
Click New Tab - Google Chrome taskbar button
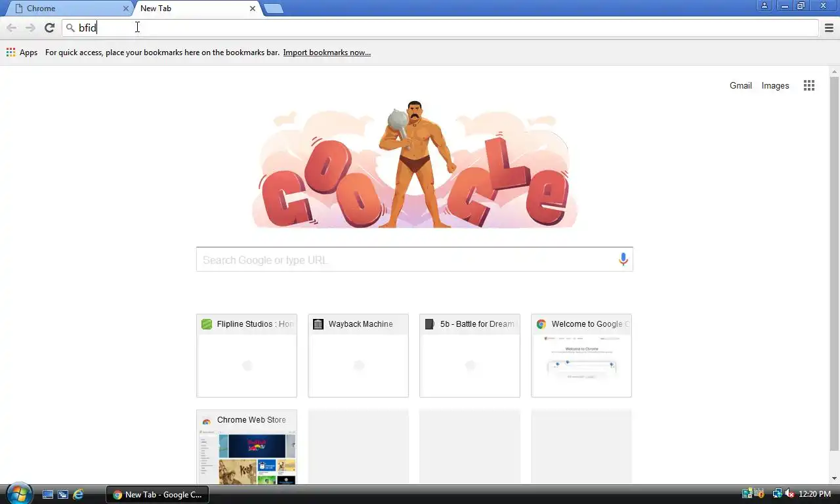(x=157, y=495)
